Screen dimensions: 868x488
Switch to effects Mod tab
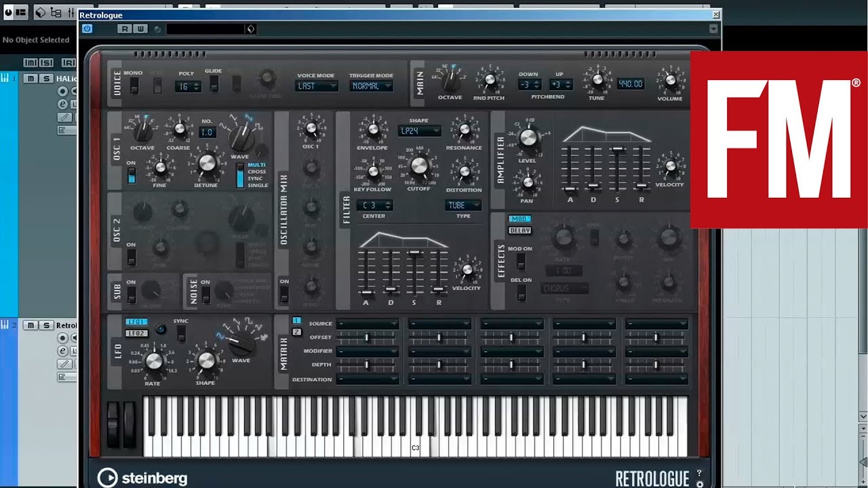519,219
